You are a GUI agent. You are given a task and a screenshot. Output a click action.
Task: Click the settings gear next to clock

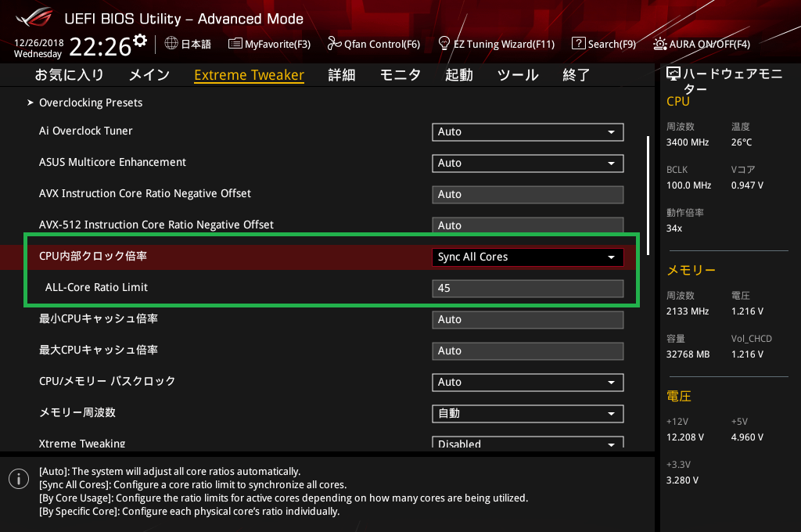(x=140, y=41)
